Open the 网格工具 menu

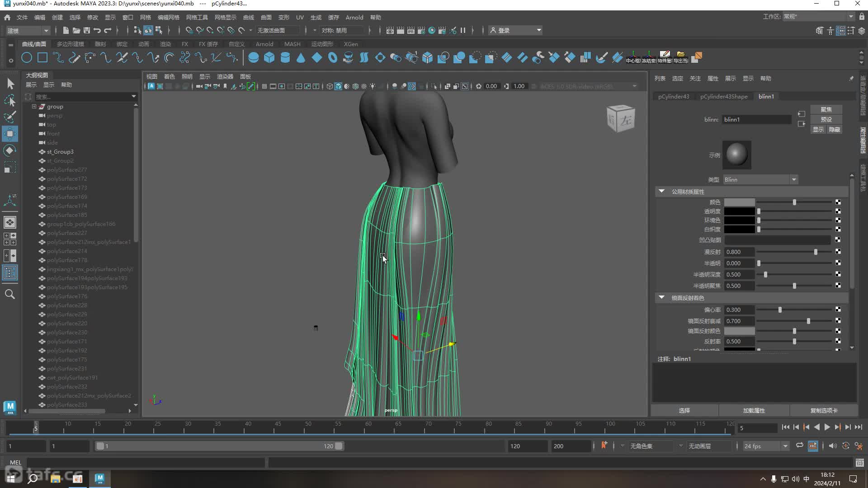click(197, 17)
